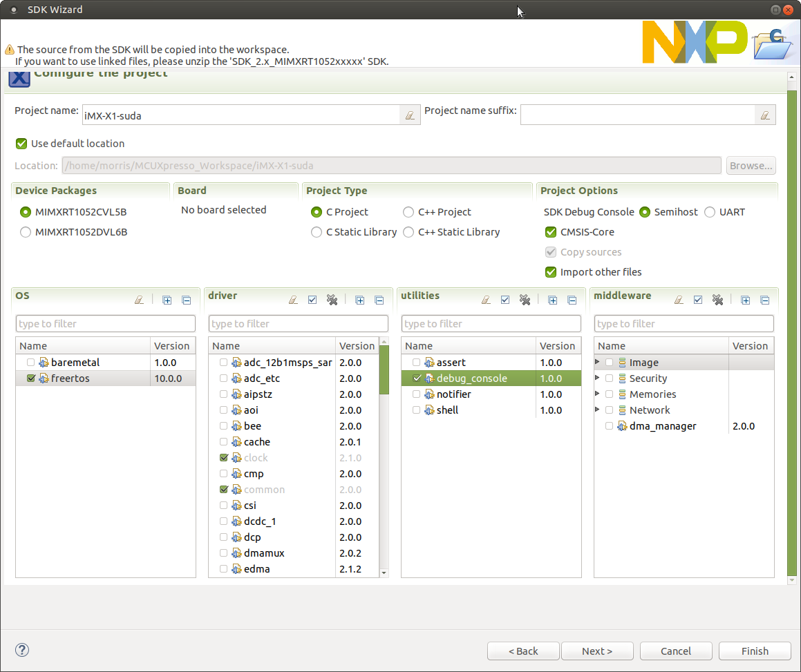Choose the C++ Project type
The image size is (801, 672).
pos(408,212)
